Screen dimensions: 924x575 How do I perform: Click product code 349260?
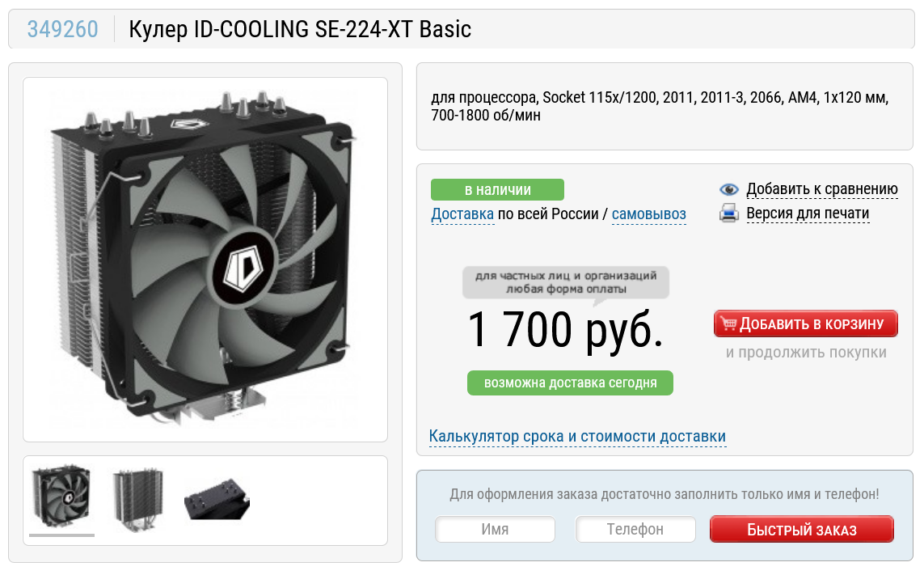(62, 29)
